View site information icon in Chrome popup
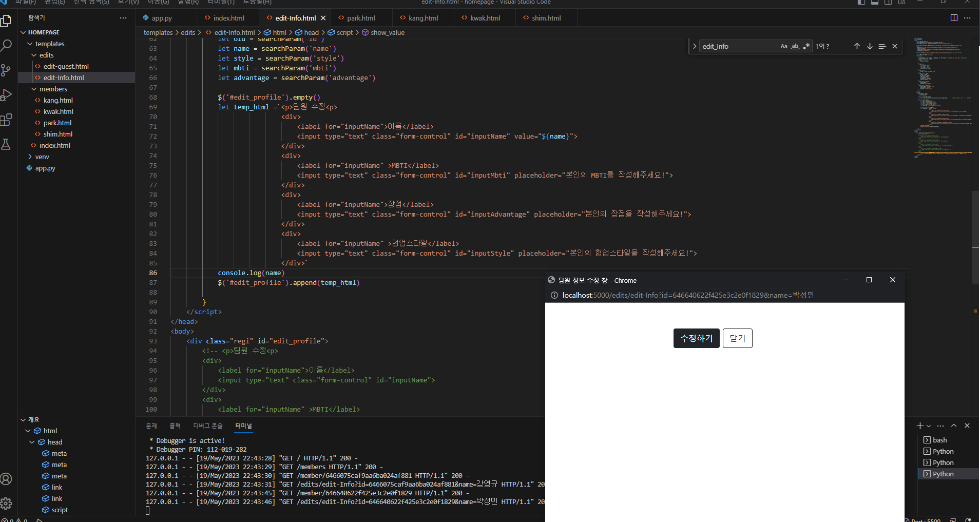980x522 pixels. (554, 295)
